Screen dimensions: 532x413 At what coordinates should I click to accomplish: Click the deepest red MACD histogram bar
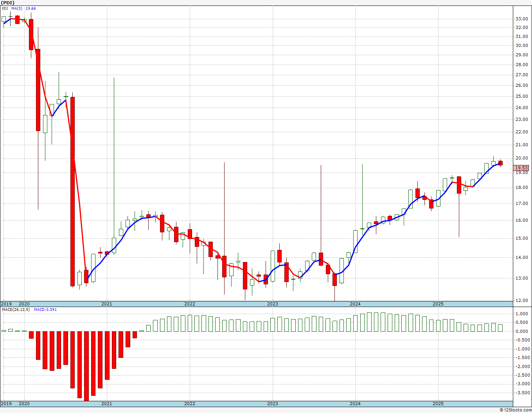point(86,366)
